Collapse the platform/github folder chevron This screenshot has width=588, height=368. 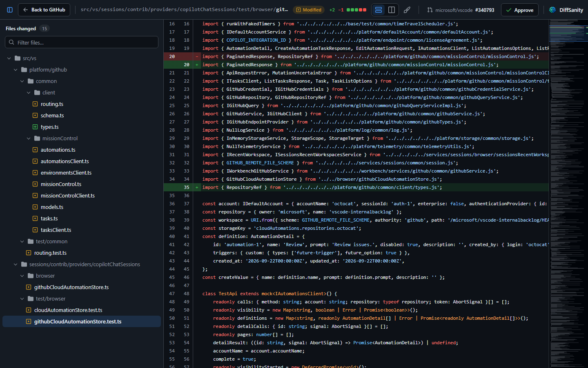coord(16,70)
